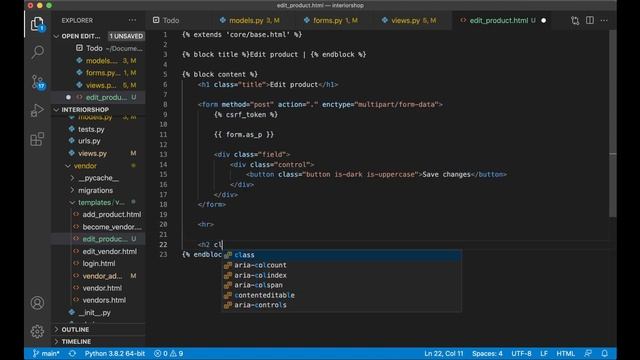The width and height of the screenshot is (640, 360).
Task: Open the Extensions view
Action: (37, 139)
